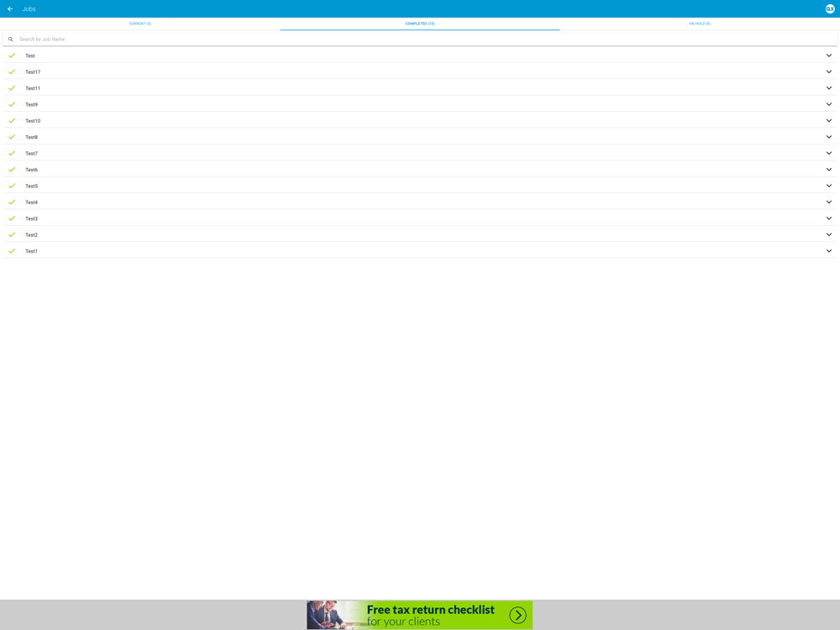Expand the first job named Test
Screen dimensions: 840x630
pos(829,55)
